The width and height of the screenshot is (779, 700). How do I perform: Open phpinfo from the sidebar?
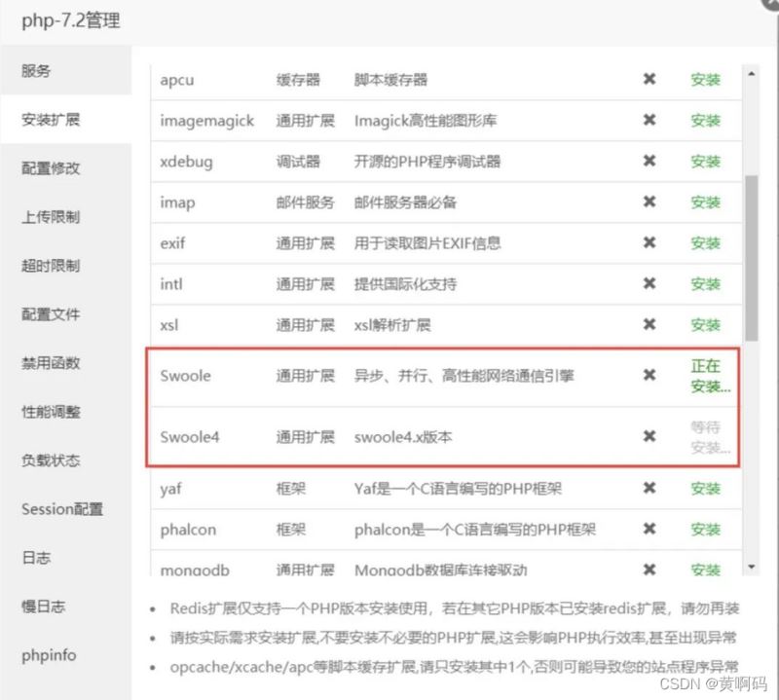click(x=49, y=655)
